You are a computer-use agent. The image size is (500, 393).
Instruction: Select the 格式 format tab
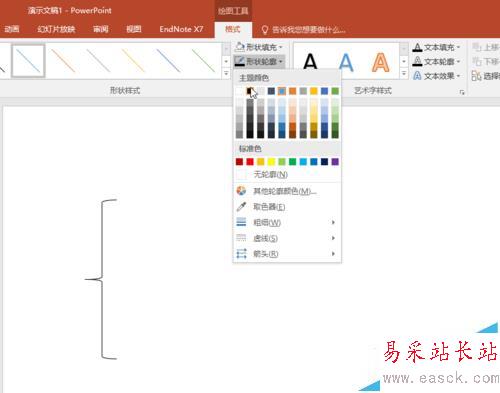[x=233, y=29]
